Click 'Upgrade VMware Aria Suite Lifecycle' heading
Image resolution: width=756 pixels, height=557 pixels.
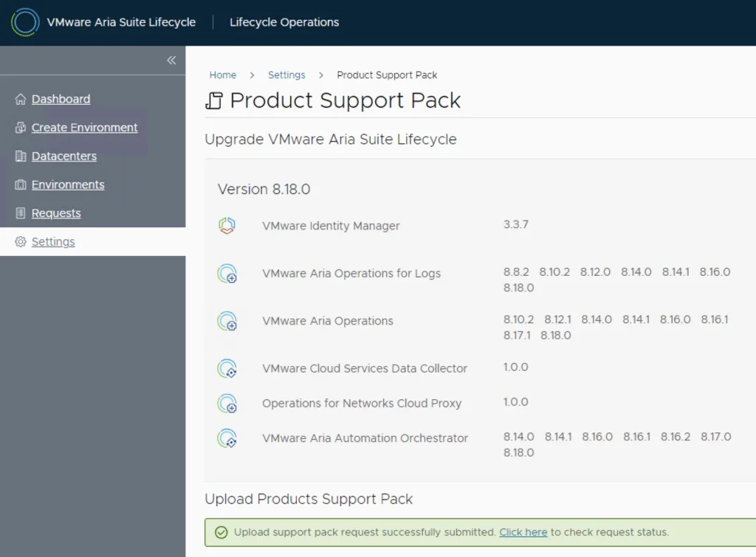(x=331, y=139)
